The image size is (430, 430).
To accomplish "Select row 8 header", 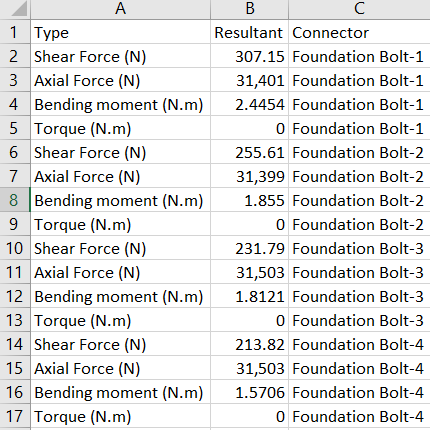I will point(15,200).
